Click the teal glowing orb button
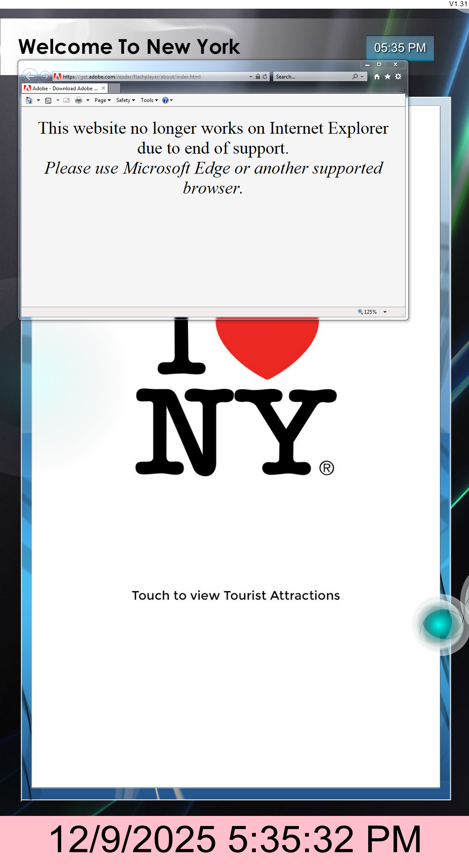The image size is (469, 868). [x=439, y=624]
